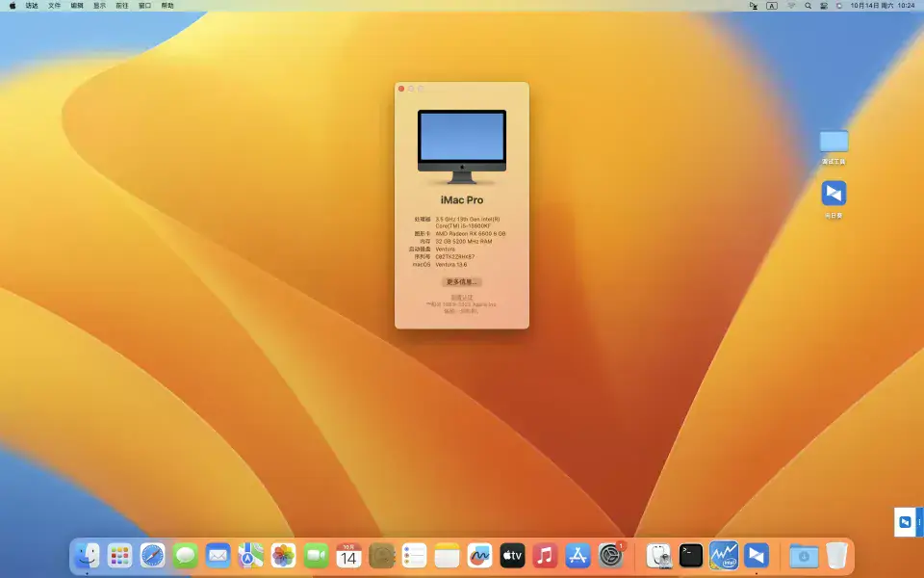Open Control Center in menu bar
The image size is (924, 578).
coord(824,6)
